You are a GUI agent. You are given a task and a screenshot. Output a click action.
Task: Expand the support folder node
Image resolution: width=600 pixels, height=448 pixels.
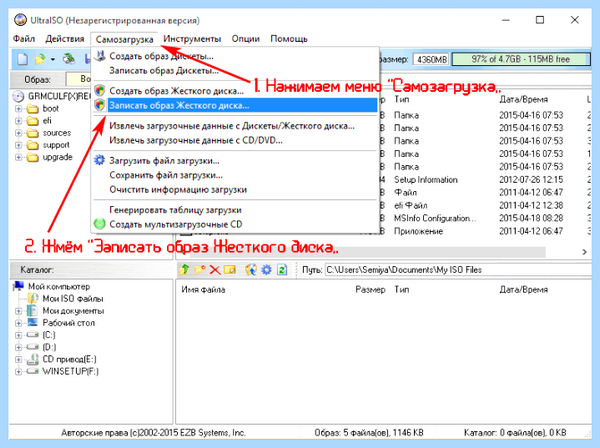click(x=18, y=145)
